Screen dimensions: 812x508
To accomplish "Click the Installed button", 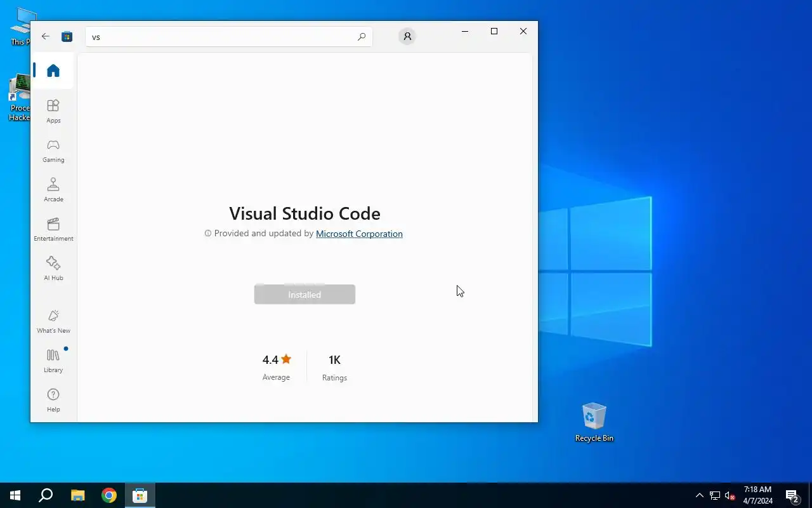I will 304,295.
